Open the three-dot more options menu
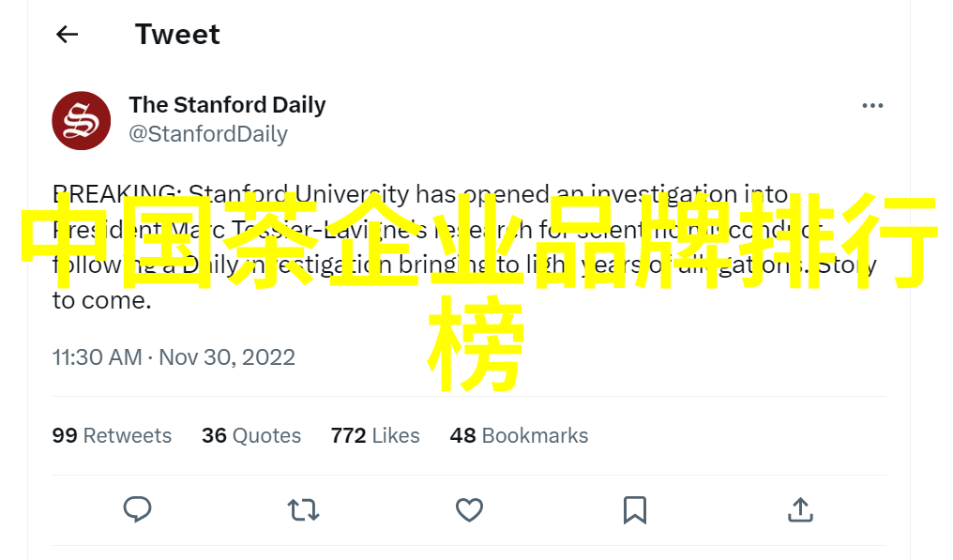Viewport: 953px width, 560px height. [x=872, y=106]
